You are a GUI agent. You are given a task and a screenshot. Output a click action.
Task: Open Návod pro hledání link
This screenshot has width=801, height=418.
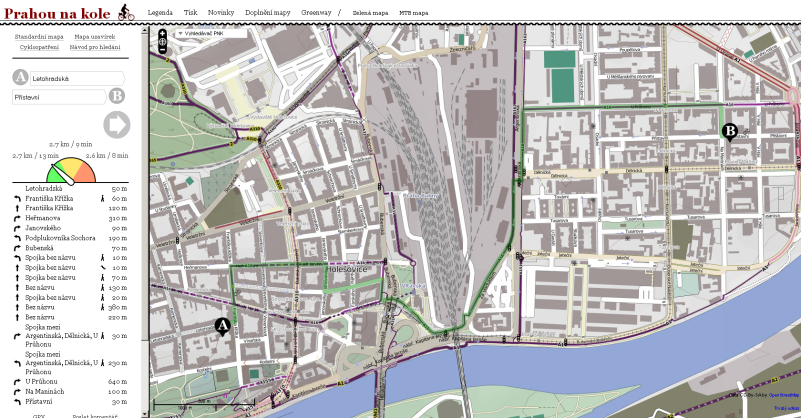95,47
